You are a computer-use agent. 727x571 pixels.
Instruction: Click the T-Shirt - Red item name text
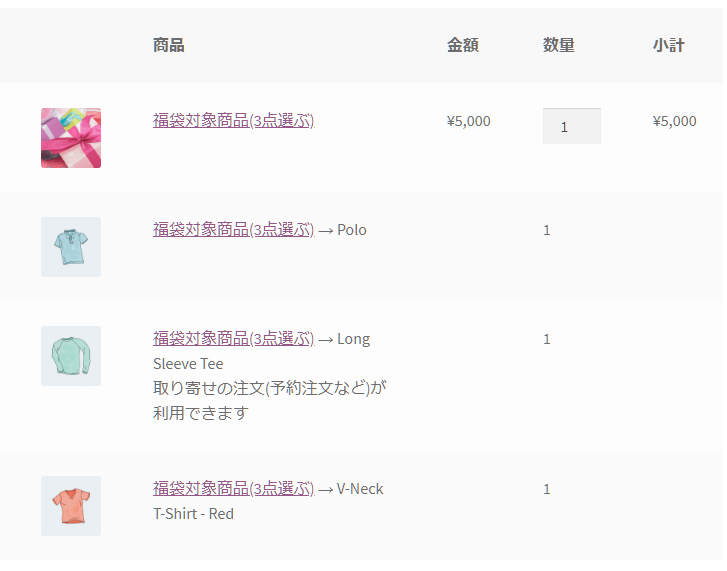point(193,514)
